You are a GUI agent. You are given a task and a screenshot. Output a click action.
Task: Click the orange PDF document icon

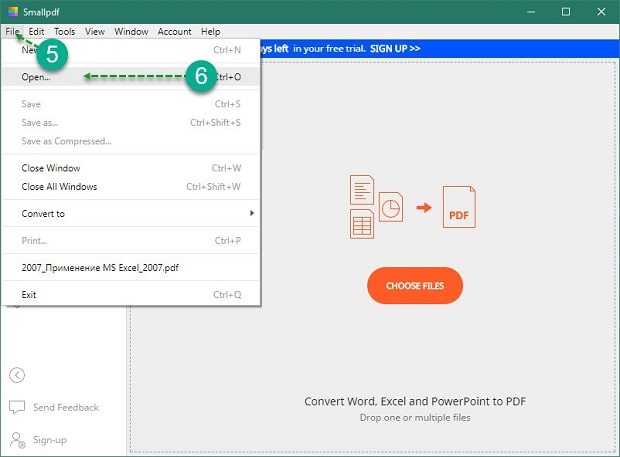459,206
